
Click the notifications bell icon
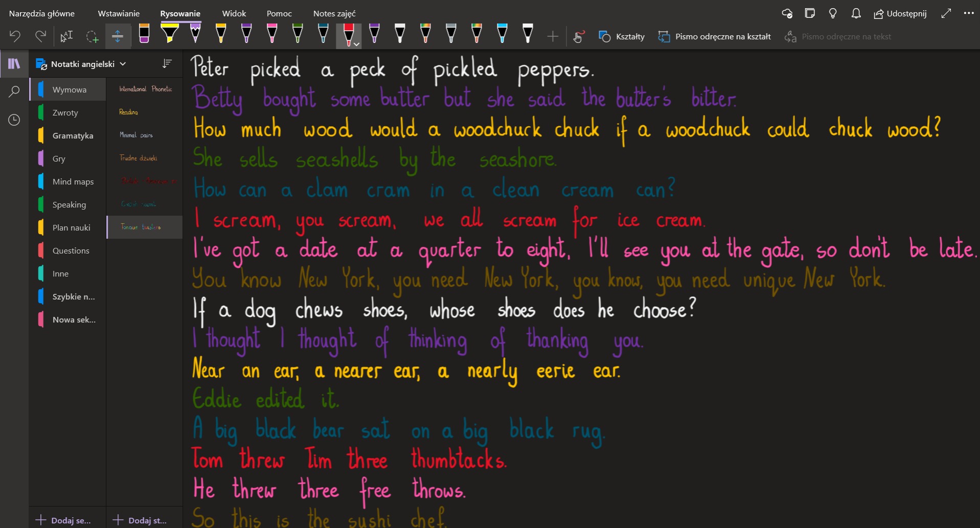point(856,13)
